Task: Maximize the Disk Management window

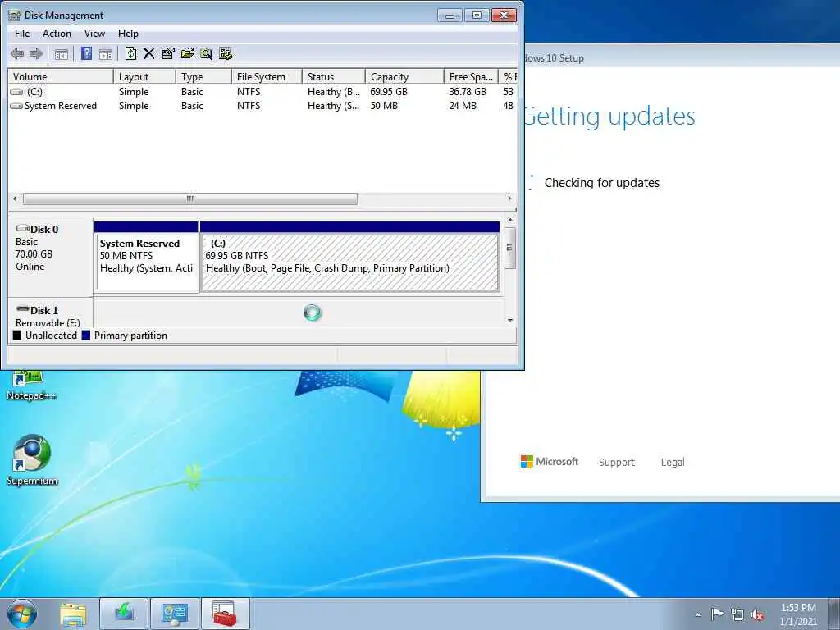Action: 477,16
